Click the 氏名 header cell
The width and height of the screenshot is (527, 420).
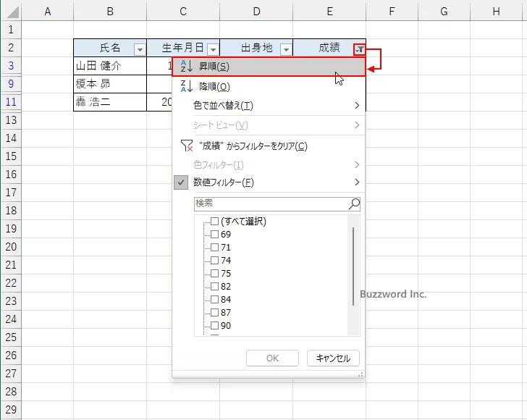point(110,48)
